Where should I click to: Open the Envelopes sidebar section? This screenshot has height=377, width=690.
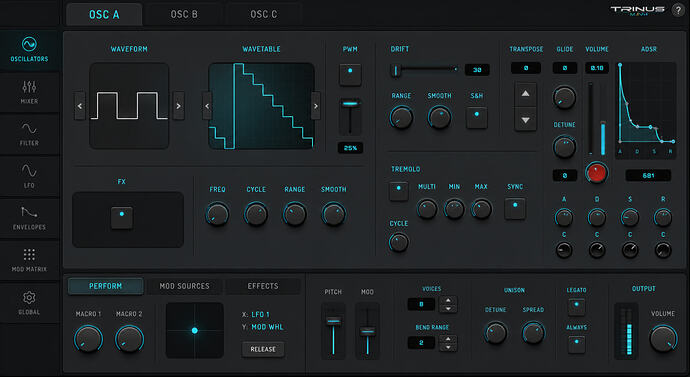(29, 218)
